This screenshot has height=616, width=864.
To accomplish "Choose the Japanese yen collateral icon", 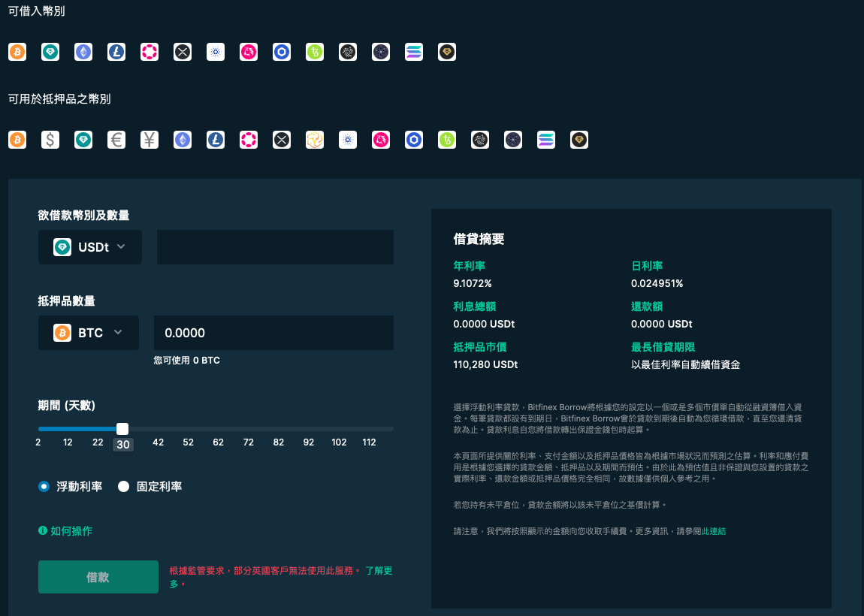I will point(150,140).
